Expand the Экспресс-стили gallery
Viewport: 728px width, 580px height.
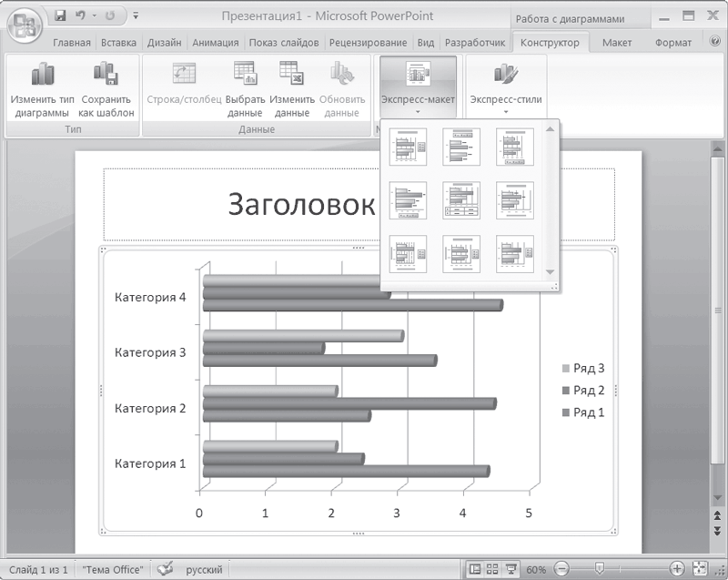[x=505, y=90]
